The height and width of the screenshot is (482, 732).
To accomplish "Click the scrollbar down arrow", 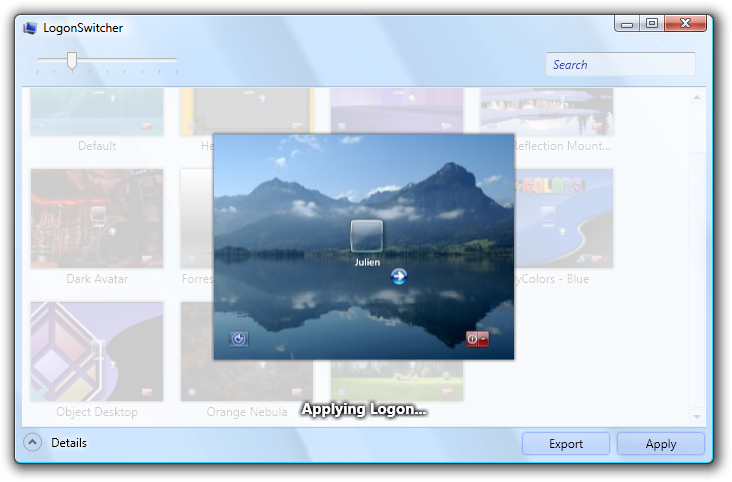I will click(697, 416).
